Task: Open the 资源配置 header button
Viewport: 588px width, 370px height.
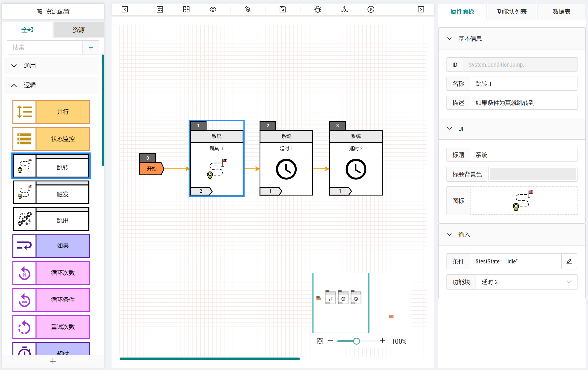Action: (53, 11)
